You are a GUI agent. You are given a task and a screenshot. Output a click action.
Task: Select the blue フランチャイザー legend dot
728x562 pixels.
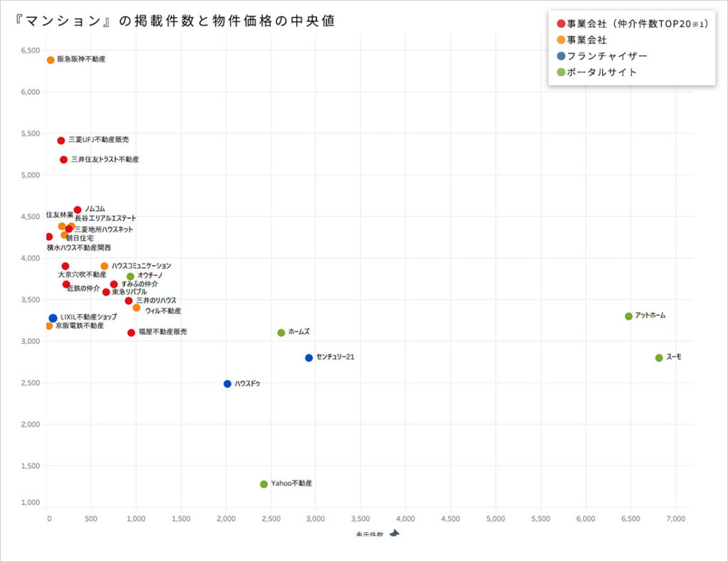(x=561, y=56)
